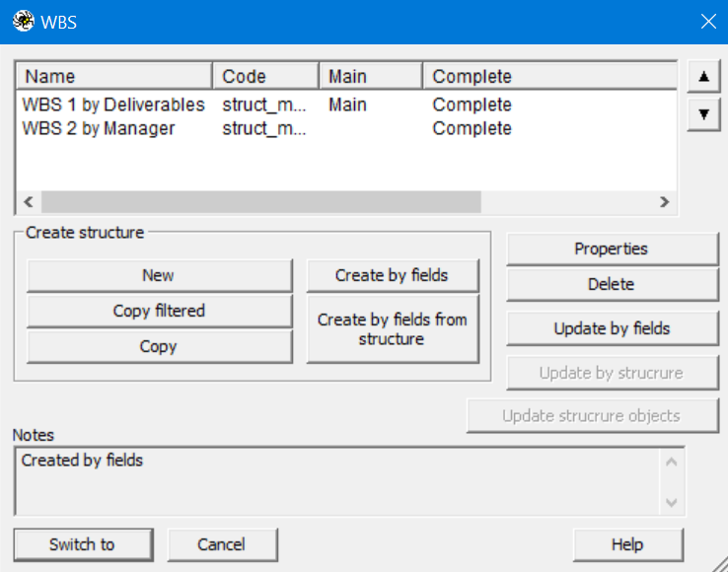Click code cell of WBS 1 row
728x572 pixels.
(x=264, y=105)
